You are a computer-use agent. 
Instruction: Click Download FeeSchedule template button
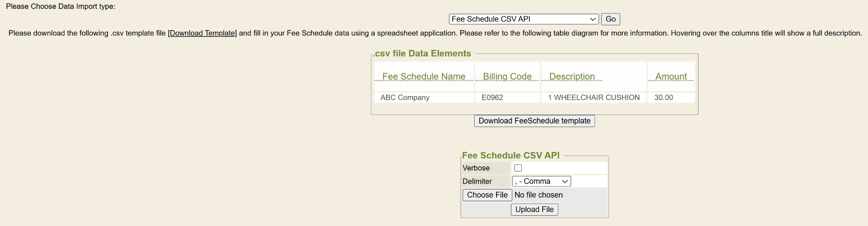tap(534, 121)
